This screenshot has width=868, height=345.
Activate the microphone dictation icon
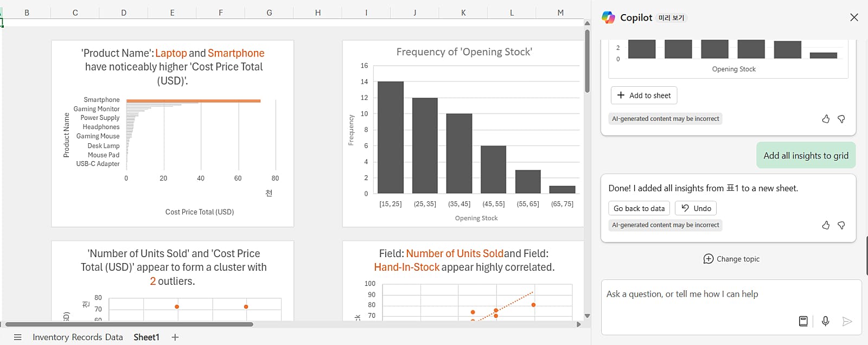pos(825,321)
